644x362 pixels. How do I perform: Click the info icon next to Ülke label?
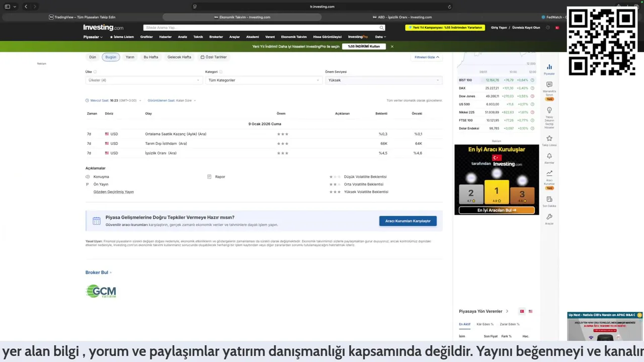coord(95,72)
